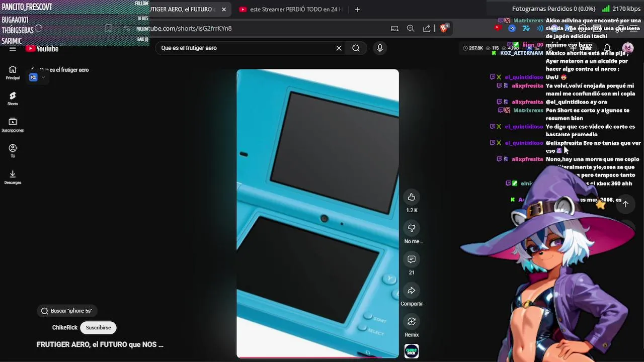Clear the search text with the X
The image size is (644, 362).
tap(339, 48)
